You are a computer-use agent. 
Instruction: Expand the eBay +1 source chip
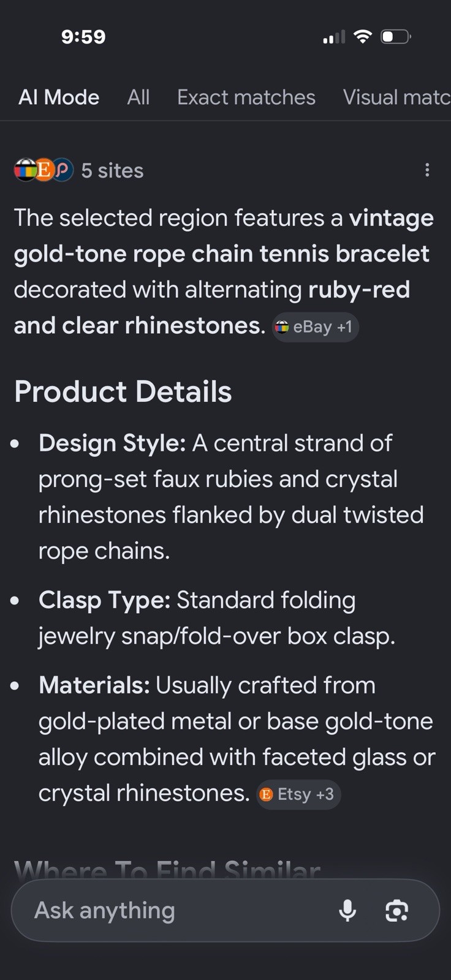[x=315, y=327]
